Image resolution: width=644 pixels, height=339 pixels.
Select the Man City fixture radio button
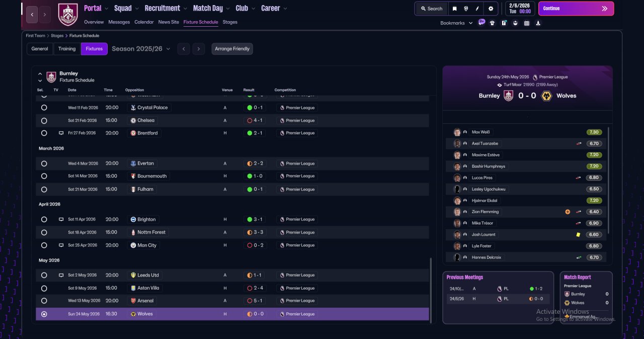click(44, 245)
